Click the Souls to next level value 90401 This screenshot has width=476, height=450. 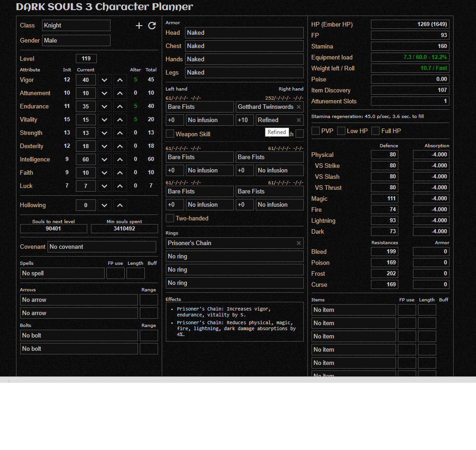53,229
